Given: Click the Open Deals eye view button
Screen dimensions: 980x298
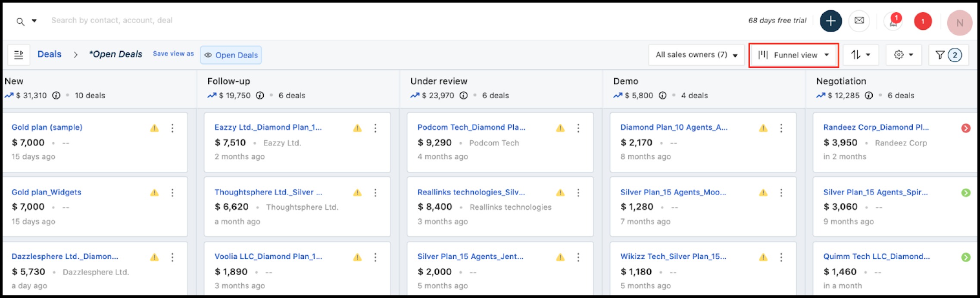Looking at the screenshot, I should pos(231,55).
